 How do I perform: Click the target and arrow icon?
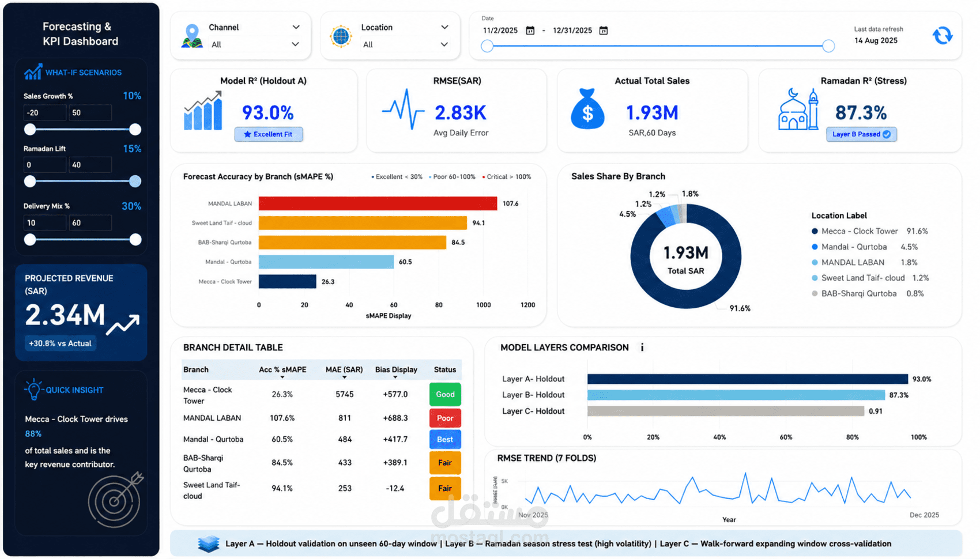click(x=115, y=499)
